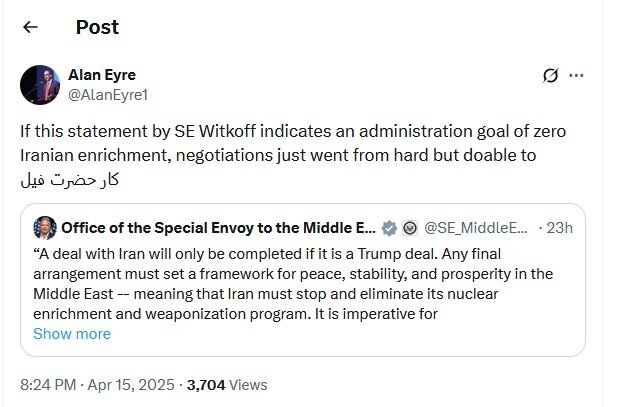Open the @AlanEyre1 handle link
The width and height of the screenshot is (622, 407).
click(106, 93)
